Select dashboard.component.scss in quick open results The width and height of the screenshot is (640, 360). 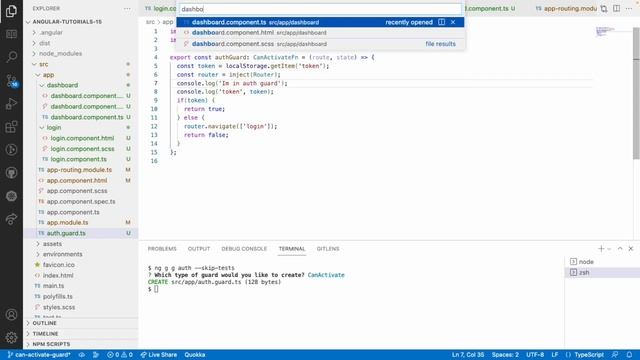(x=320, y=44)
